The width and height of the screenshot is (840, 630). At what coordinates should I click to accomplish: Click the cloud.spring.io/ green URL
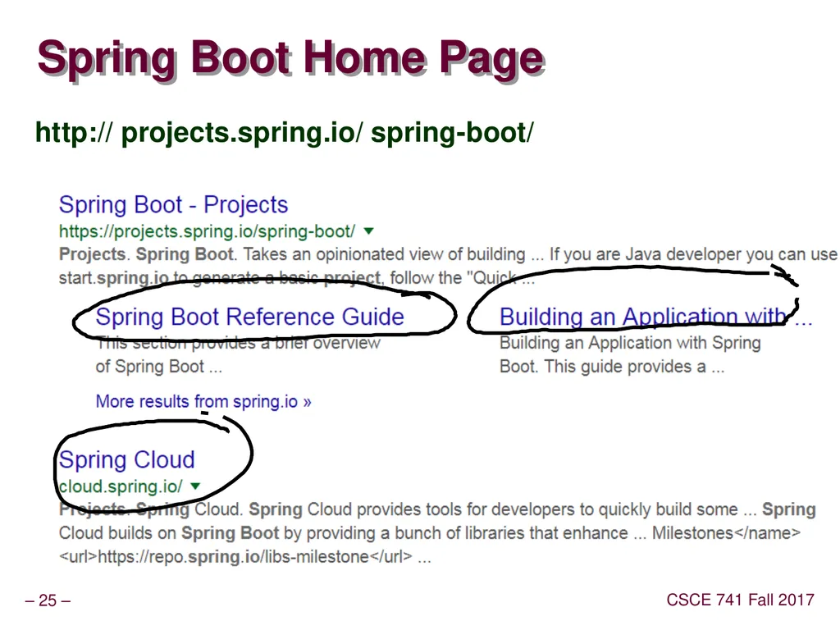[x=121, y=486]
